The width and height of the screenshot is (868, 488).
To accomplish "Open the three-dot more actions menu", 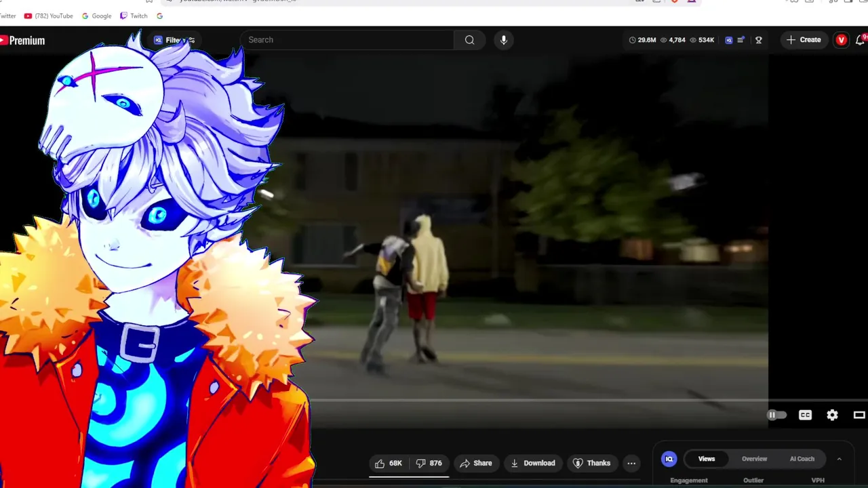I will pyautogui.click(x=631, y=463).
